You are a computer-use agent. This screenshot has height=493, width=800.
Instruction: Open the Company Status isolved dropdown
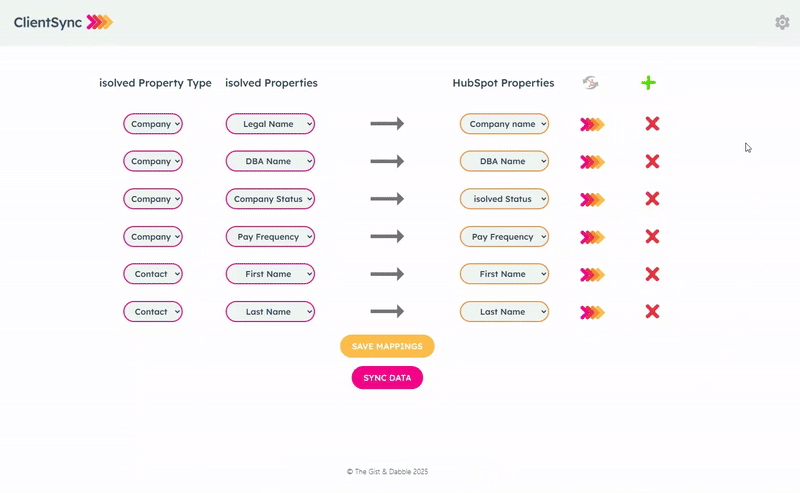tap(270, 199)
